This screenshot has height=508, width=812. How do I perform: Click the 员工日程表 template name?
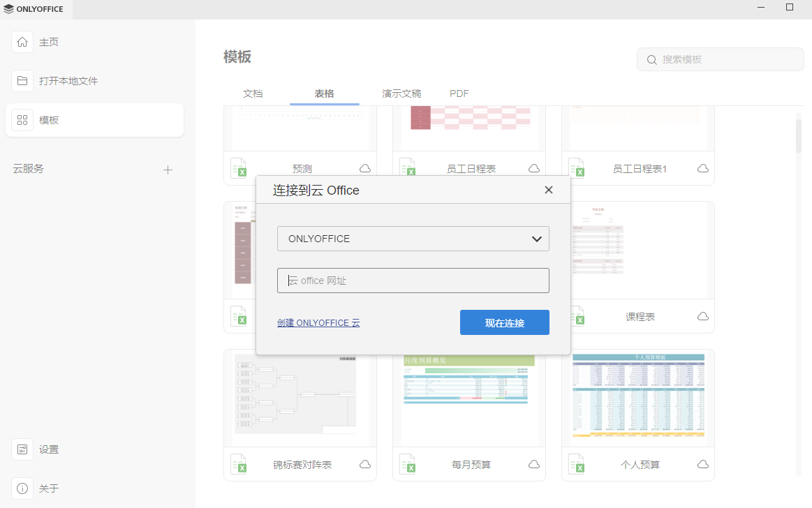pyautogui.click(x=471, y=169)
